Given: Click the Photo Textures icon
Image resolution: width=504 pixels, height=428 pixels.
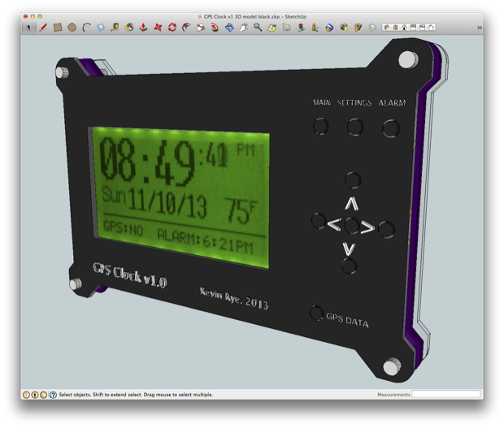Looking at the screenshot, I should tap(315, 28).
